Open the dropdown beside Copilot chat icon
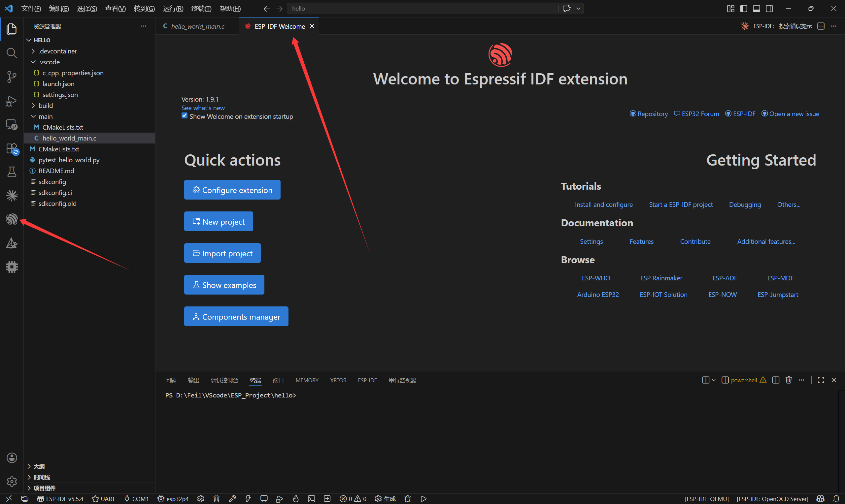 coord(578,9)
